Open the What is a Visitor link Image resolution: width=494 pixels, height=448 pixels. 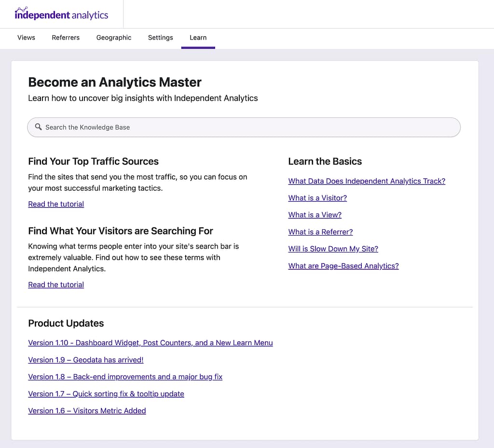click(x=317, y=198)
